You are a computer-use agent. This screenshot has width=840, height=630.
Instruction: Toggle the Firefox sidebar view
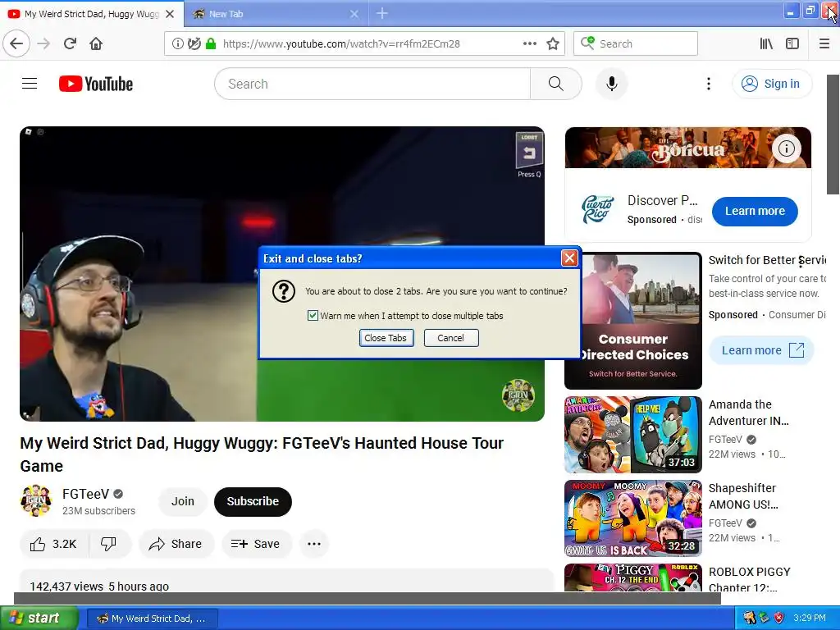coord(792,43)
